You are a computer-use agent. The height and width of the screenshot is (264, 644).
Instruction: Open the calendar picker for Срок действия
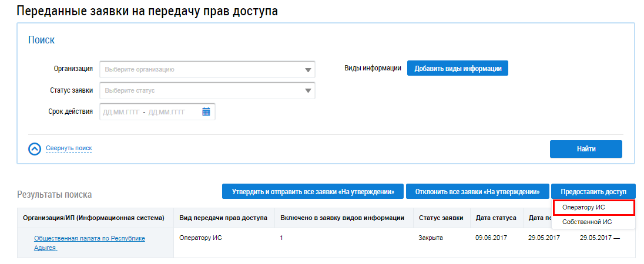click(x=206, y=111)
